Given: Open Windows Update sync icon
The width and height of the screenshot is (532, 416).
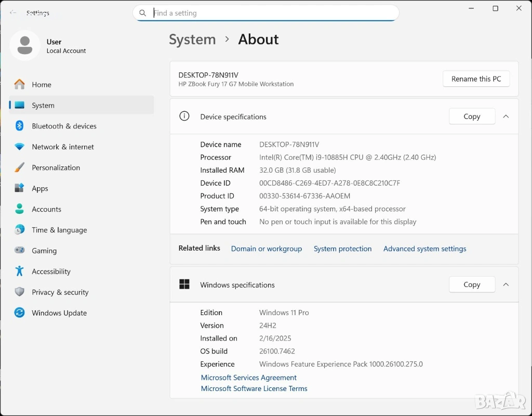Looking at the screenshot, I should 20,313.
